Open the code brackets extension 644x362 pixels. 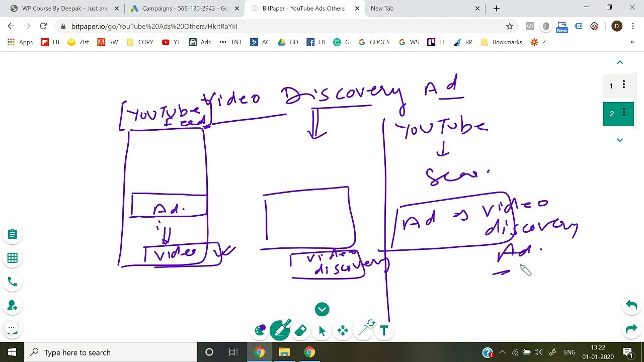click(530, 26)
